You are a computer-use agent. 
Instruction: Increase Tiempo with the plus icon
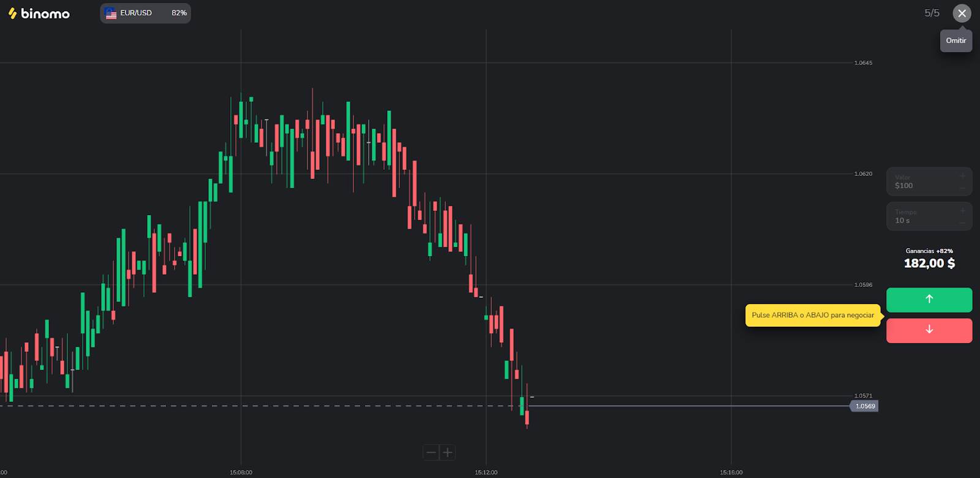tap(962, 211)
